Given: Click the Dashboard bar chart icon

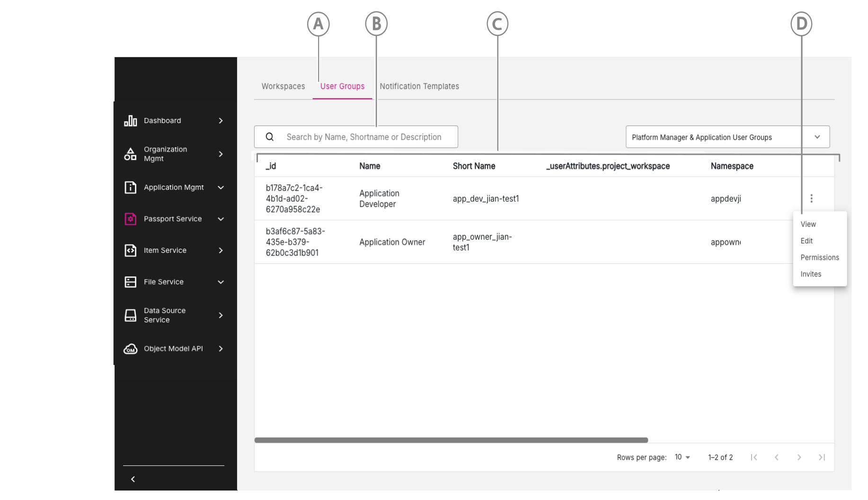Looking at the screenshot, I should (x=130, y=121).
